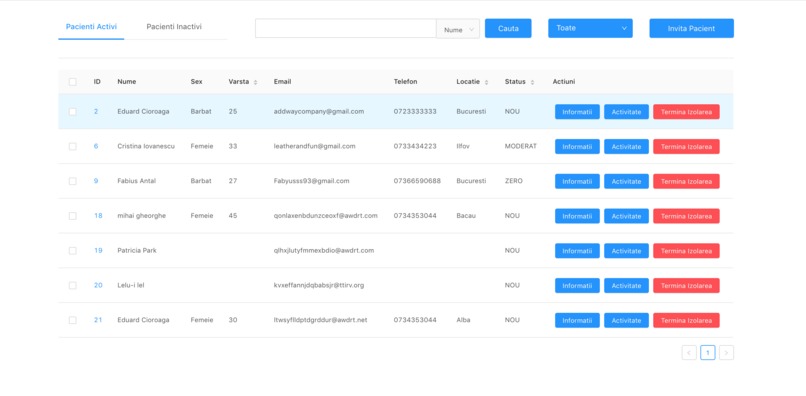This screenshot has width=806, height=396.
Task: Click Termina Izolarea for mihai gheorghe
Action: pyautogui.click(x=686, y=216)
